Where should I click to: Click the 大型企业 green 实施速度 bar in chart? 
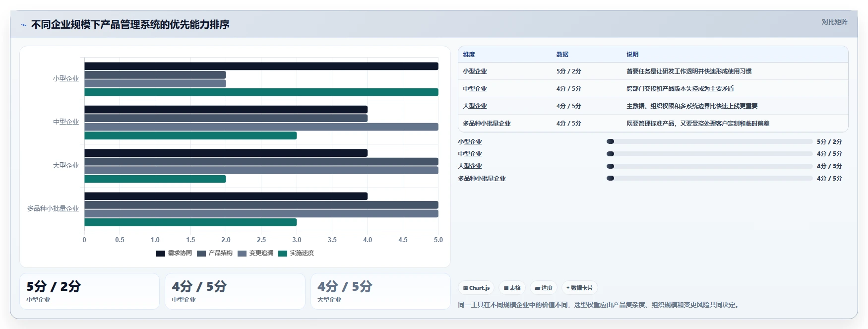(x=155, y=179)
